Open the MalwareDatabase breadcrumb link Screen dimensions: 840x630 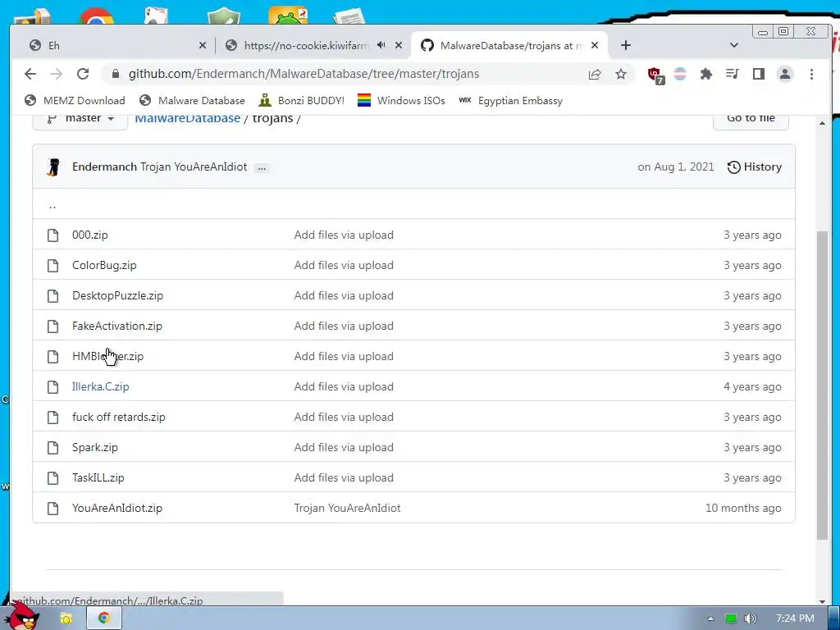pyautogui.click(x=188, y=118)
